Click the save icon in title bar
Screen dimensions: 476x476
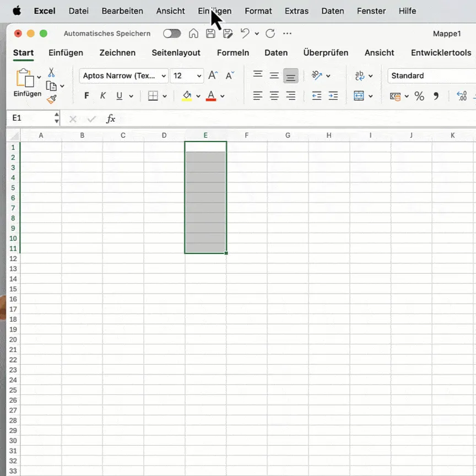210,34
